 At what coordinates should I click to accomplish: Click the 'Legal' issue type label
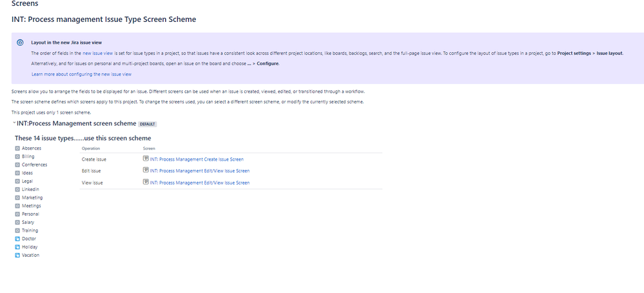(28, 181)
